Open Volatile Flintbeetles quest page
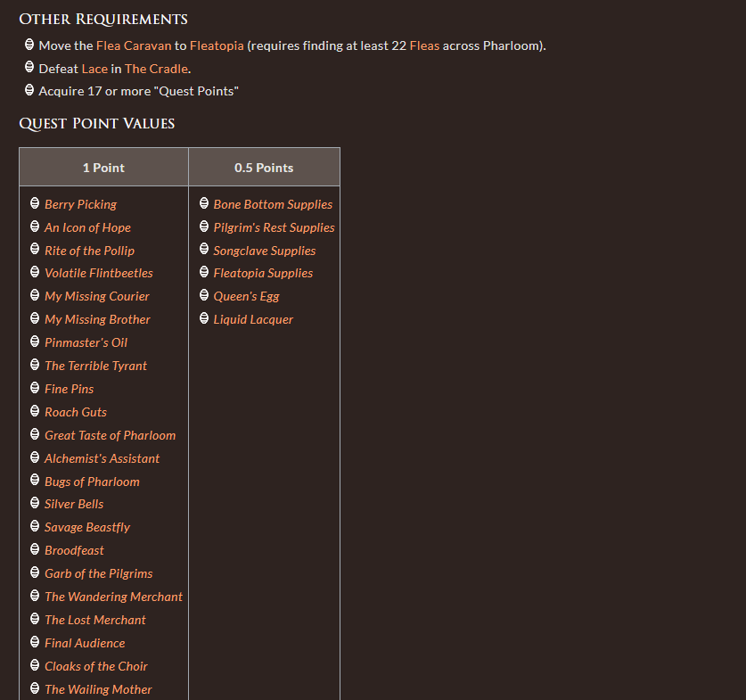The image size is (746, 700). (x=98, y=273)
